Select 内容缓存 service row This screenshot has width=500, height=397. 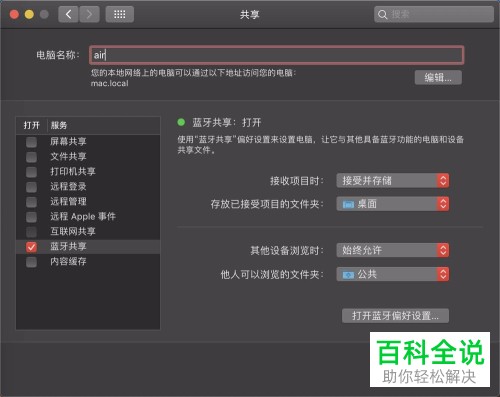tap(88, 262)
